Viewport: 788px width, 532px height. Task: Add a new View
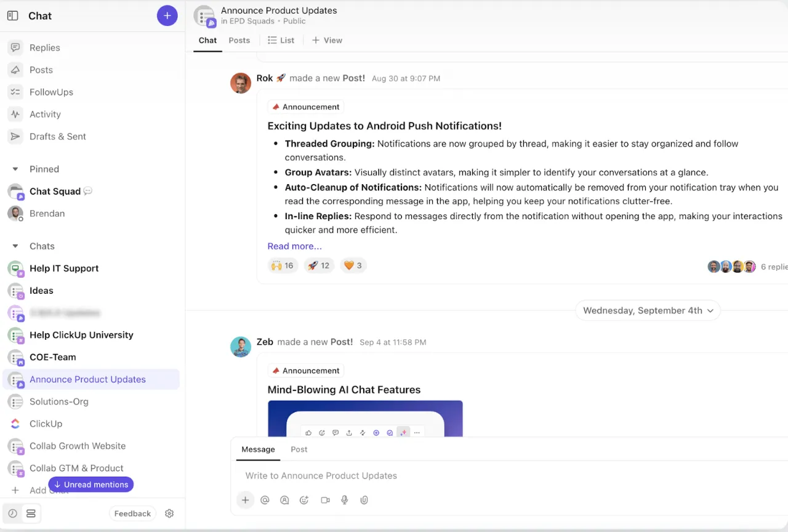click(x=327, y=40)
